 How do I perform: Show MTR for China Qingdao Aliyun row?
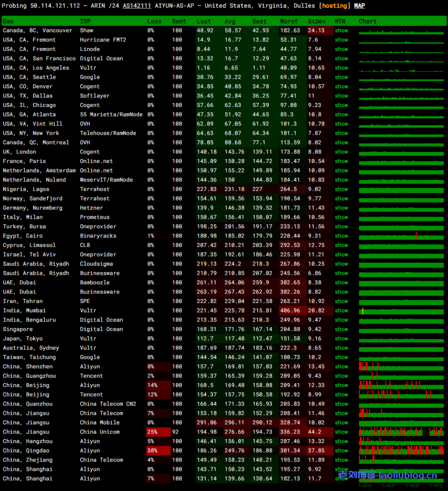[x=341, y=451]
